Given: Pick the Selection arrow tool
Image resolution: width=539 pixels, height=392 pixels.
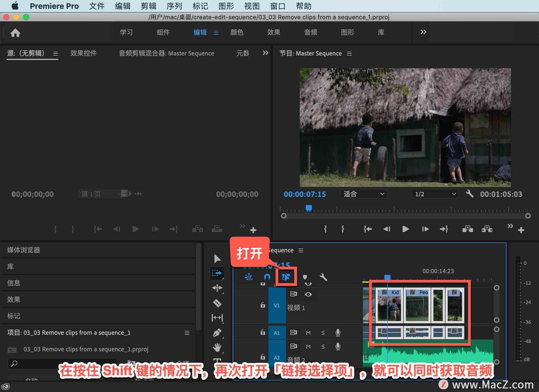Looking at the screenshot, I should point(217,258).
